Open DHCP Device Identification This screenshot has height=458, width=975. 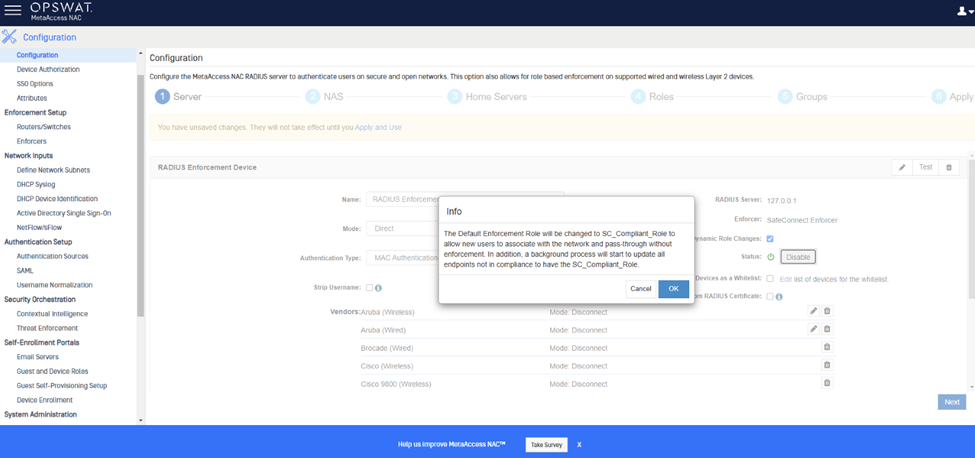click(x=57, y=199)
